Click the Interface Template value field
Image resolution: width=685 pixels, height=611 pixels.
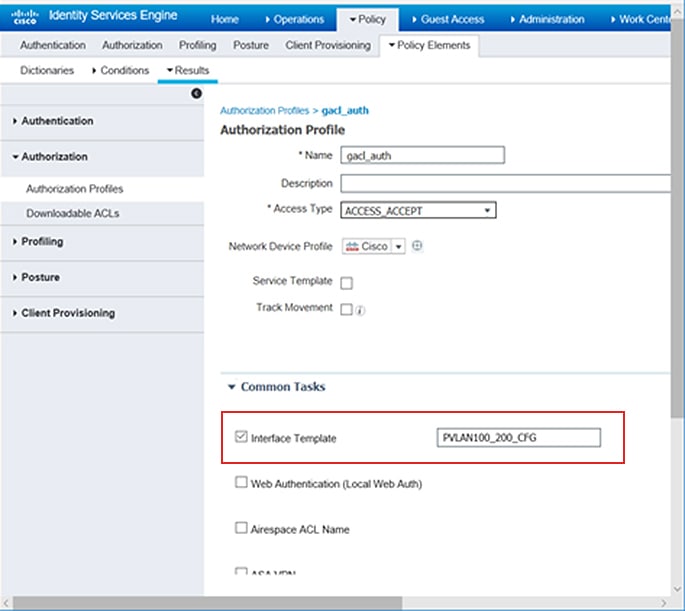coord(519,437)
